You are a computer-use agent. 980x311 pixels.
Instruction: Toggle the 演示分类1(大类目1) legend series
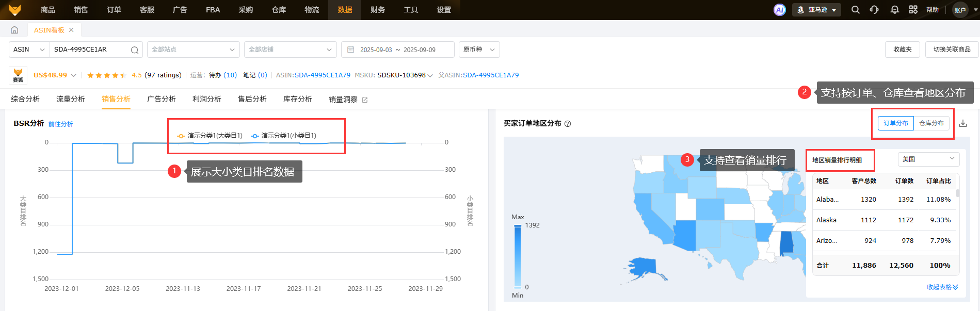[210, 136]
